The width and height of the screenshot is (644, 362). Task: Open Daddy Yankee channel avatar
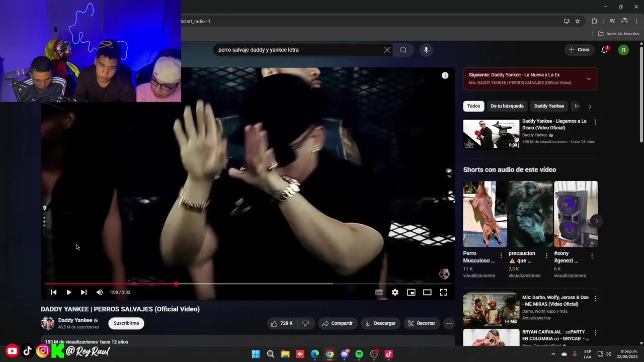[48, 323]
